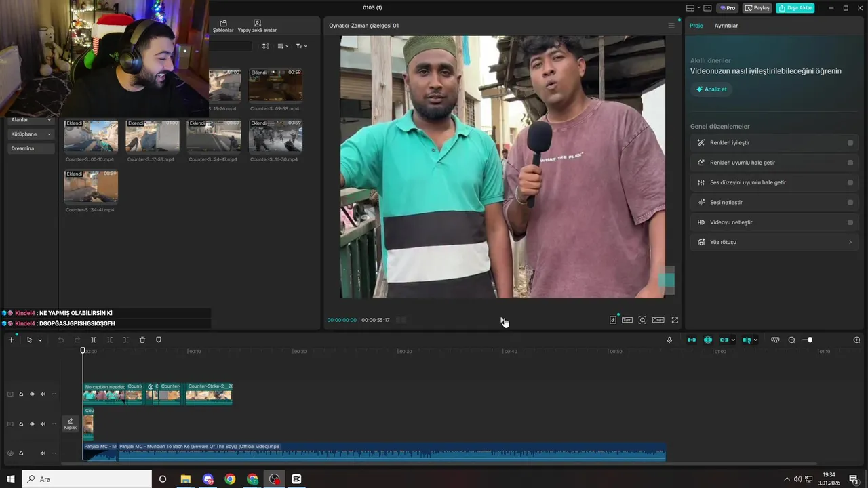Zoom out the timeline

tap(791, 340)
